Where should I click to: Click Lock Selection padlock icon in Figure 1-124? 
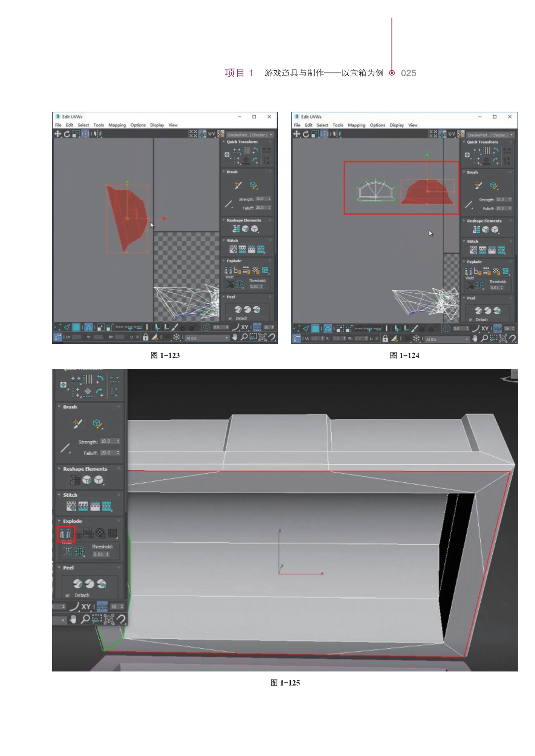pos(385,339)
